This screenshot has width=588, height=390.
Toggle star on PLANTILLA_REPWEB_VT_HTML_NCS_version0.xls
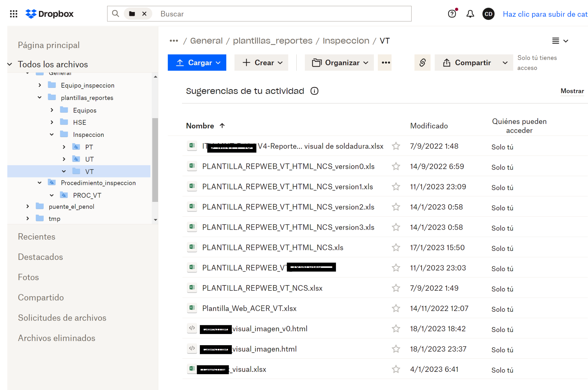[x=396, y=166]
